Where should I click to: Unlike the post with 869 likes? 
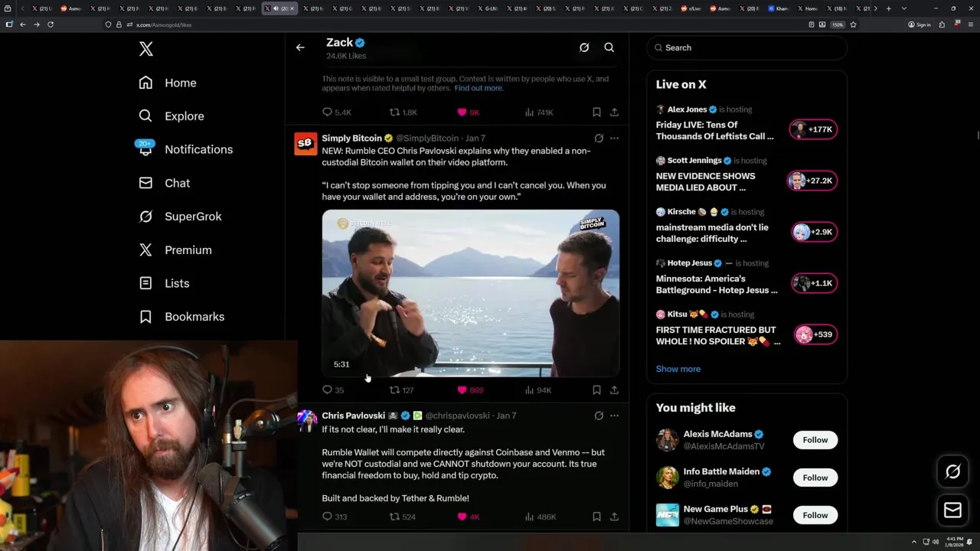(x=462, y=390)
